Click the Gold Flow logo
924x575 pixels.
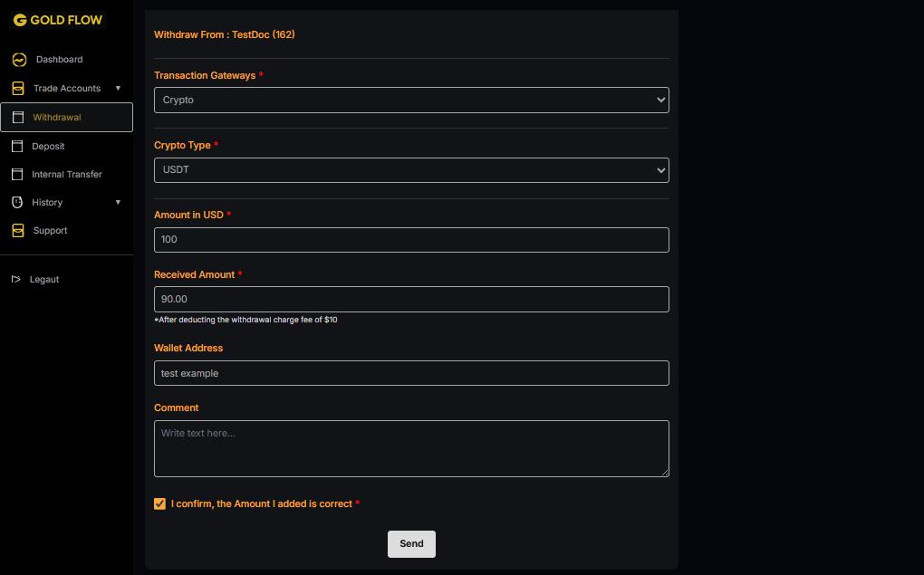click(x=58, y=20)
